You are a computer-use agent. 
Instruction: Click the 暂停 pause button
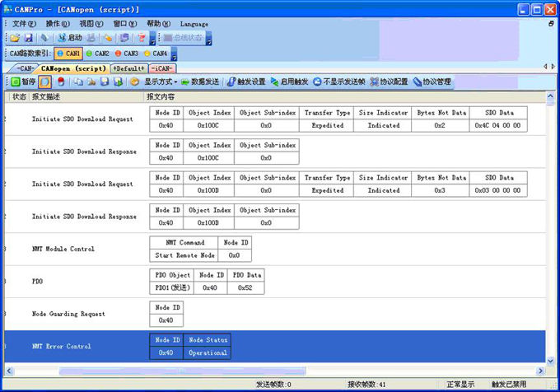(x=23, y=82)
